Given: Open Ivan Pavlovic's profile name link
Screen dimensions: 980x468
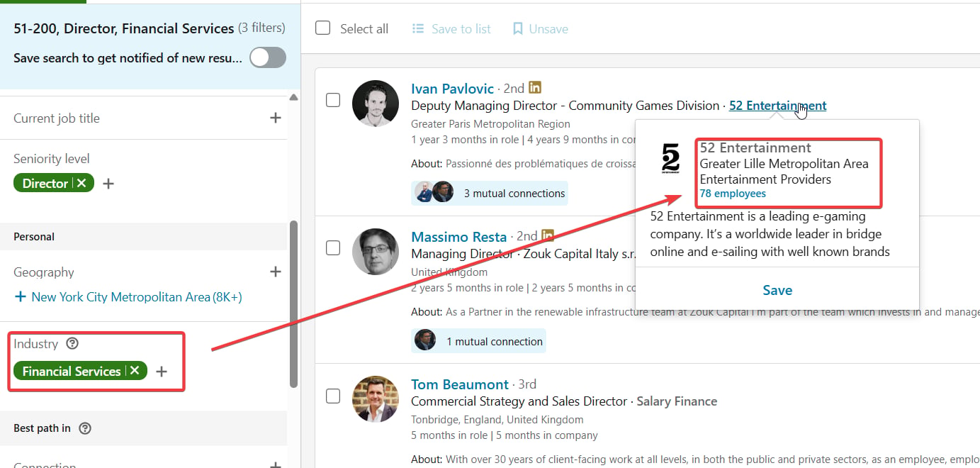Looking at the screenshot, I should (x=452, y=89).
